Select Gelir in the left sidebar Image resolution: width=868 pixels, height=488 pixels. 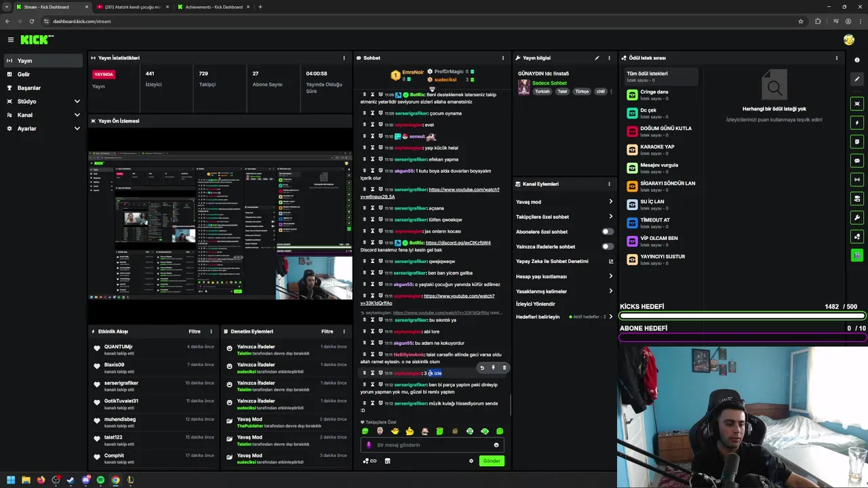(43, 74)
